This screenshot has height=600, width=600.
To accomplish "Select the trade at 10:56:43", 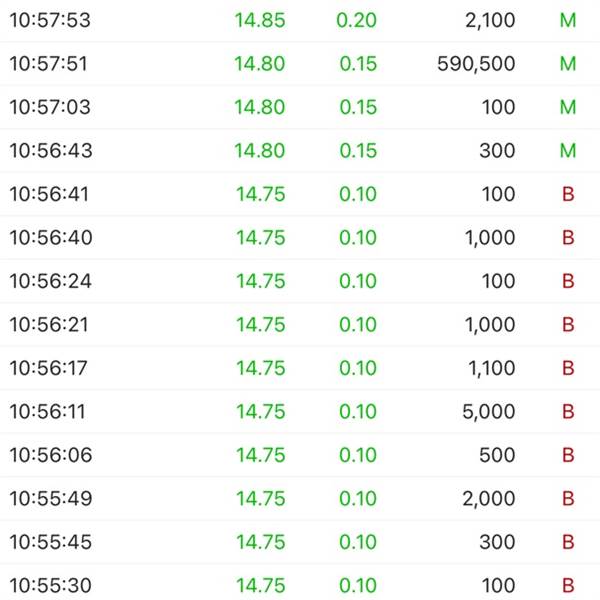I will click(300, 151).
